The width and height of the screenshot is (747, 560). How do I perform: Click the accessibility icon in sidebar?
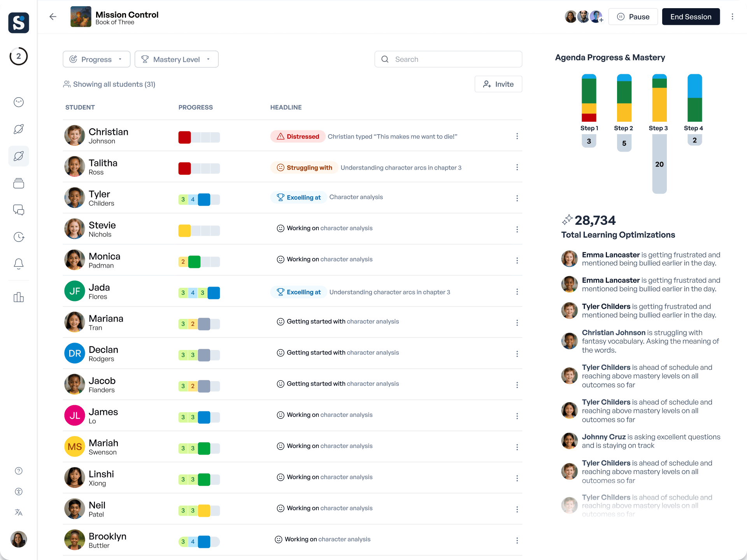[19, 492]
